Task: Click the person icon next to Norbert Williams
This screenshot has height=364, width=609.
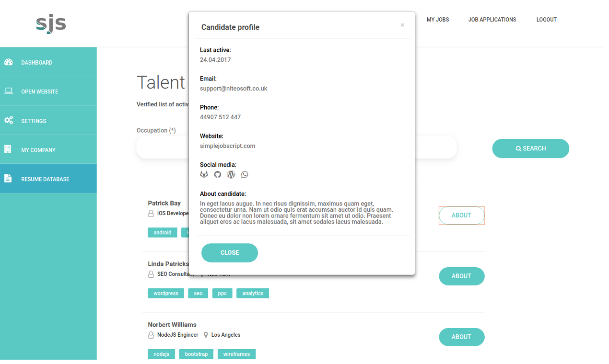Action: 150,335
